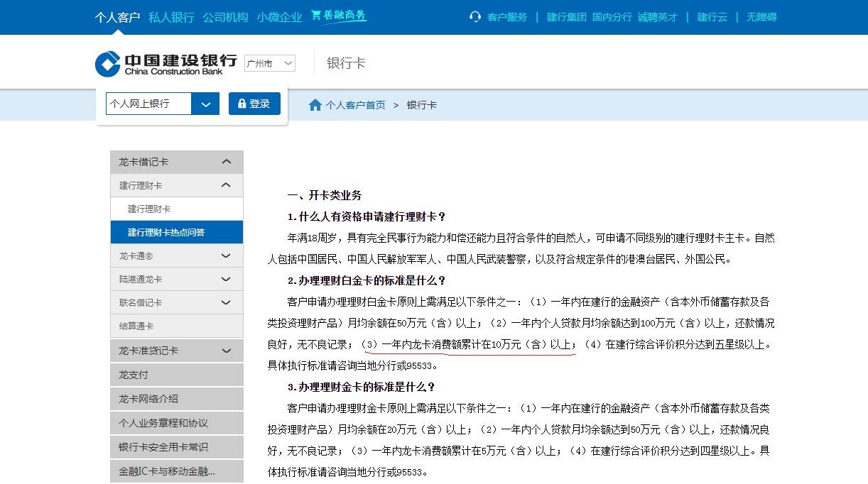Open the 私人银行 tab

click(x=171, y=17)
